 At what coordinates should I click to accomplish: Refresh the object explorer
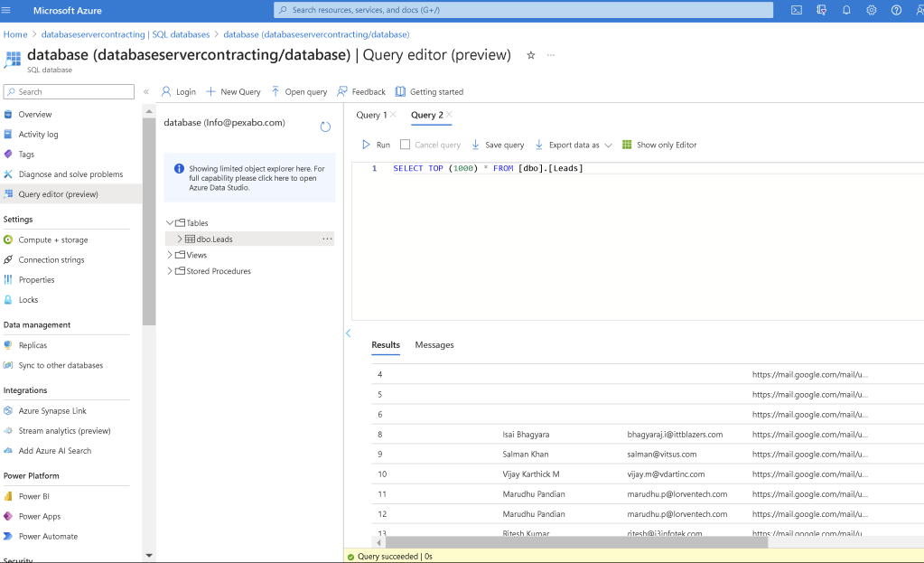click(325, 127)
